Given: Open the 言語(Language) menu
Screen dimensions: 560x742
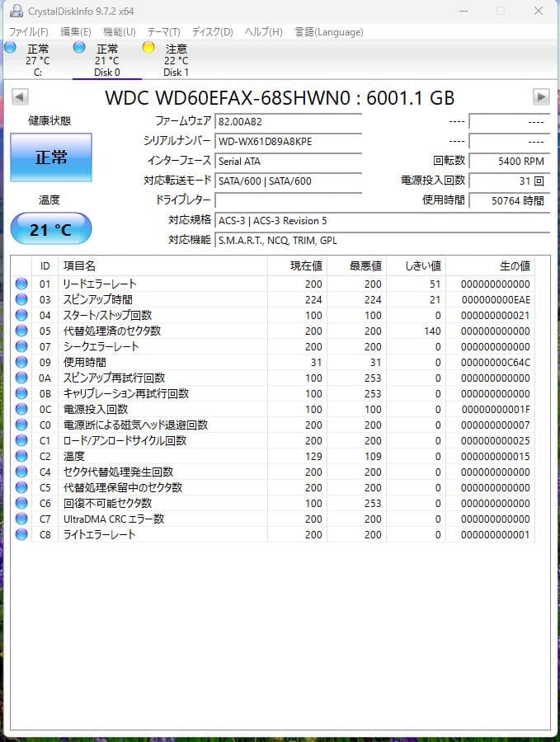Looking at the screenshot, I should (x=329, y=31).
